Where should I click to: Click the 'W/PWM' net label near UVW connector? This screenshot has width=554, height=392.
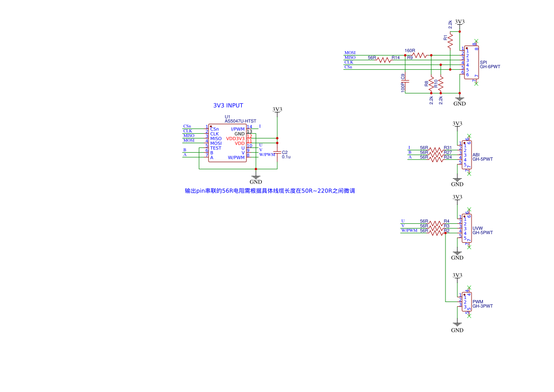(409, 230)
